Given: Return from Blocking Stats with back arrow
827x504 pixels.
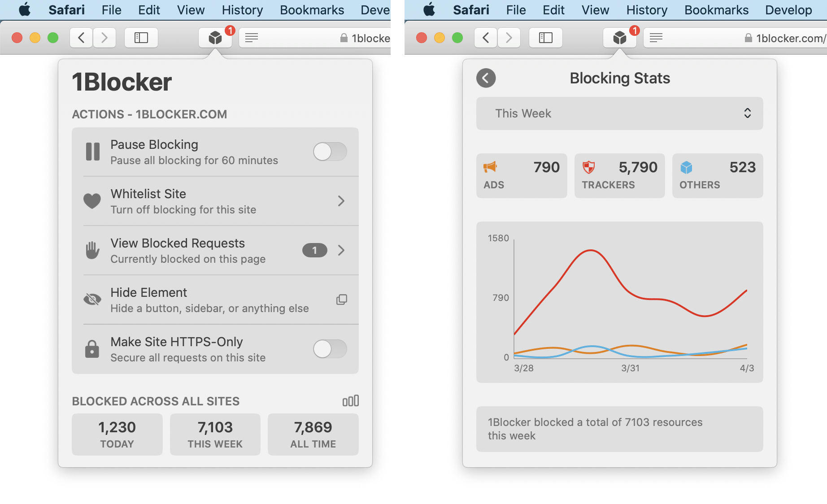Looking at the screenshot, I should pos(486,78).
